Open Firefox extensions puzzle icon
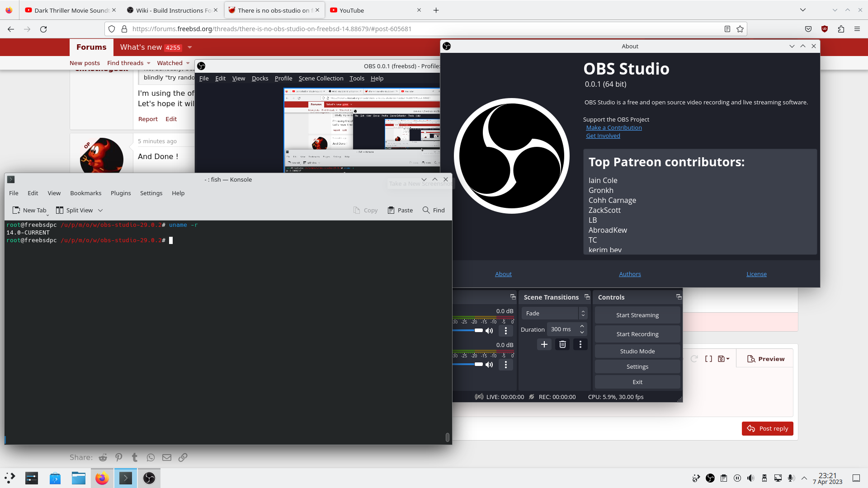 pos(841,29)
